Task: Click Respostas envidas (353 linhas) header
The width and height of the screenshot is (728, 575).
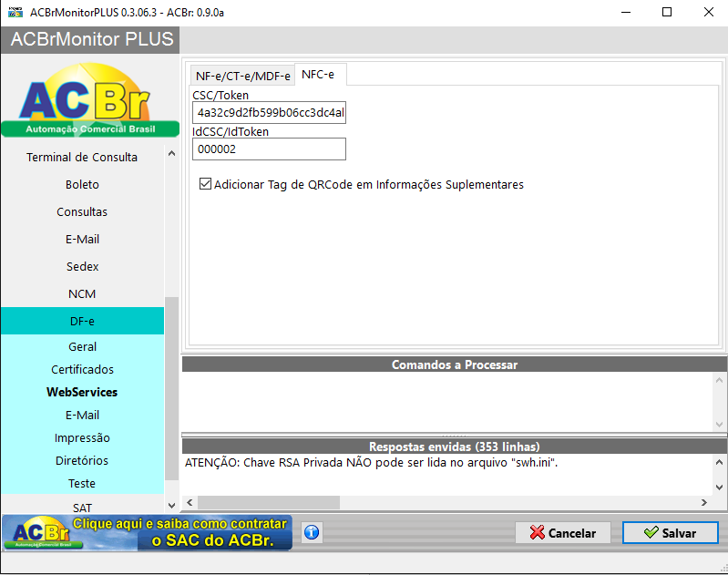Action: pos(455,447)
